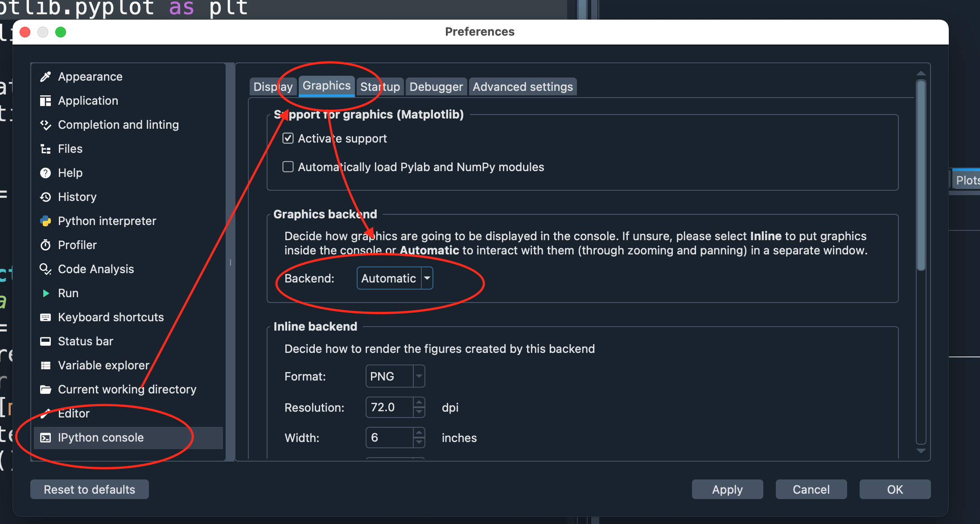Open the Current working directory folder icon

coord(45,389)
